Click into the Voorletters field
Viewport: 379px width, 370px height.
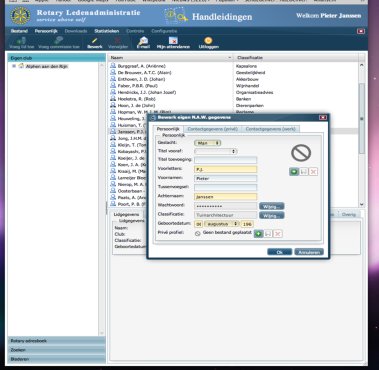coord(226,169)
